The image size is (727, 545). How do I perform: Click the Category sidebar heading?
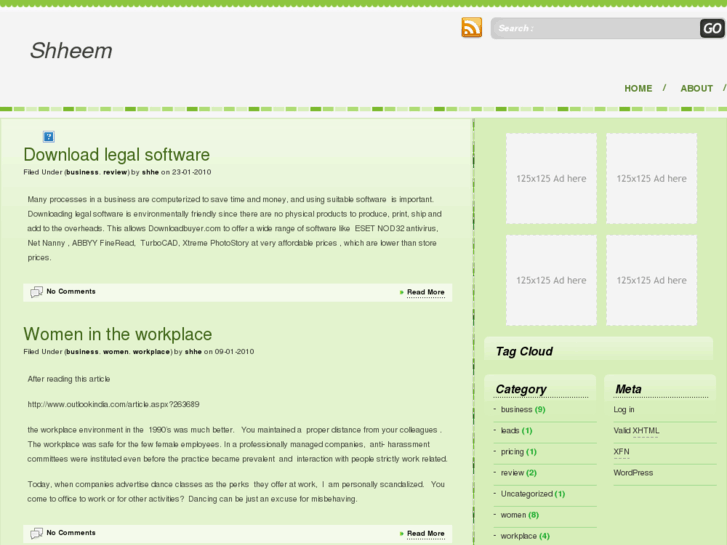point(521,389)
